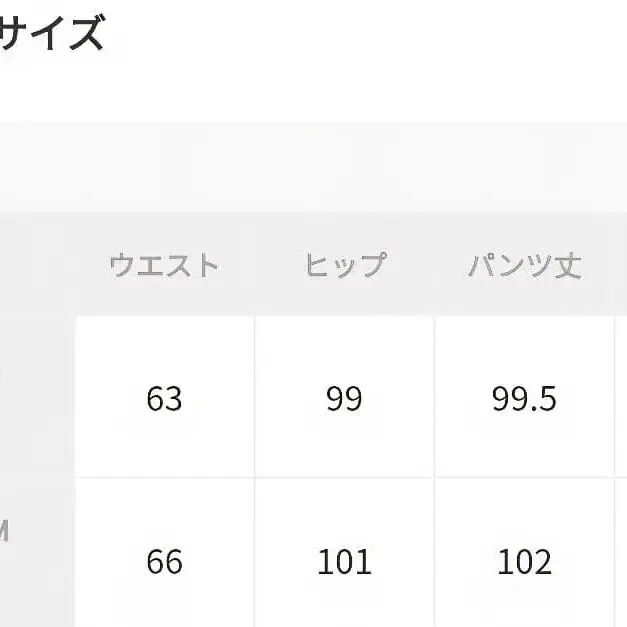Click the waist cell showing 63
This screenshot has width=627, height=627.
164,398
